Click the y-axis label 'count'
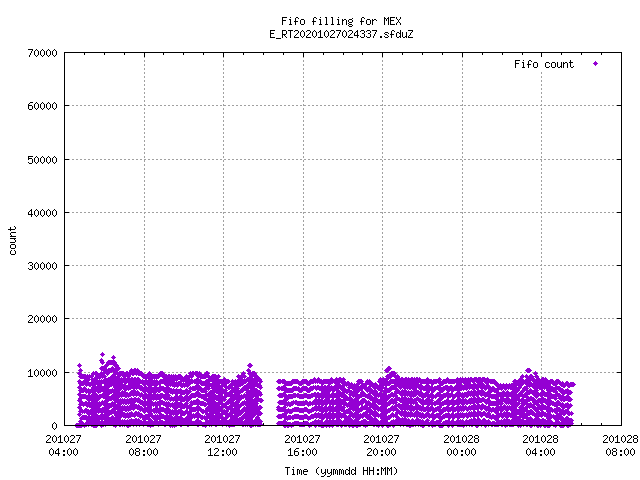 coord(12,241)
